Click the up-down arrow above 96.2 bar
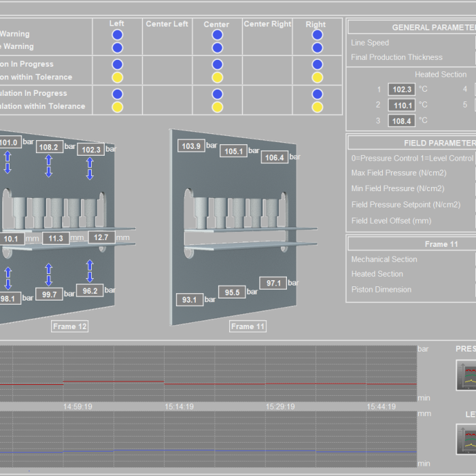Viewport: 476px width, 476px height. (x=90, y=271)
